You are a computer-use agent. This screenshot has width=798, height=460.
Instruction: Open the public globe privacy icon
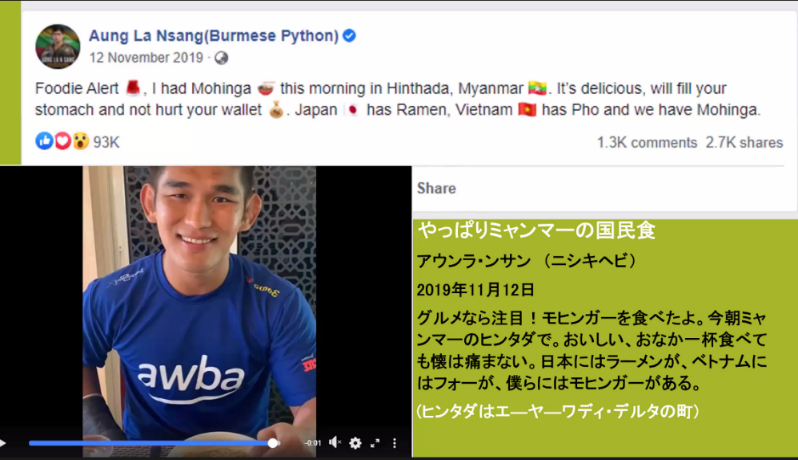click(x=221, y=58)
